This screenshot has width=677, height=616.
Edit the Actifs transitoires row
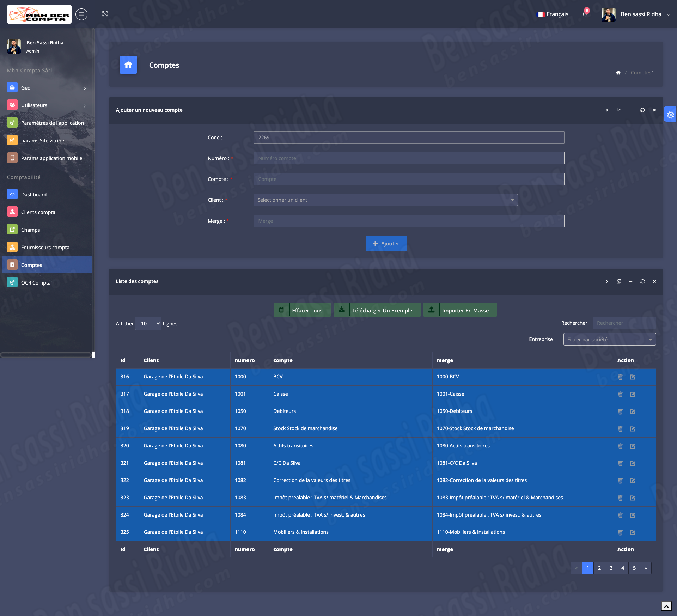pyautogui.click(x=633, y=446)
